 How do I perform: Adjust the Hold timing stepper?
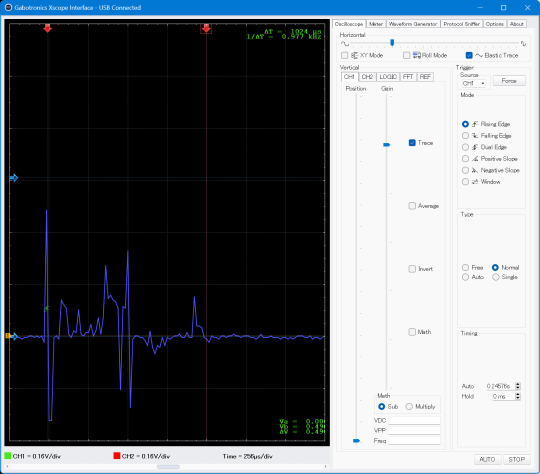click(518, 396)
